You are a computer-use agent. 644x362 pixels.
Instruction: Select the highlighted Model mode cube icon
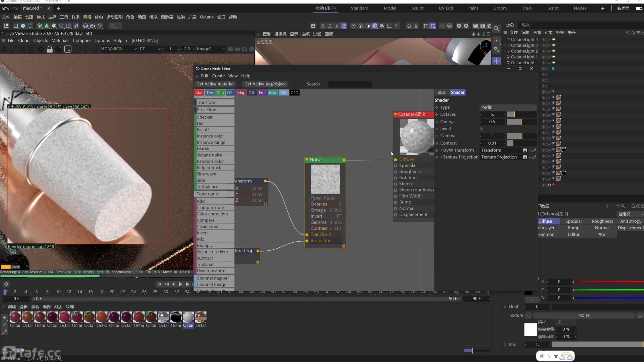click(375, 26)
